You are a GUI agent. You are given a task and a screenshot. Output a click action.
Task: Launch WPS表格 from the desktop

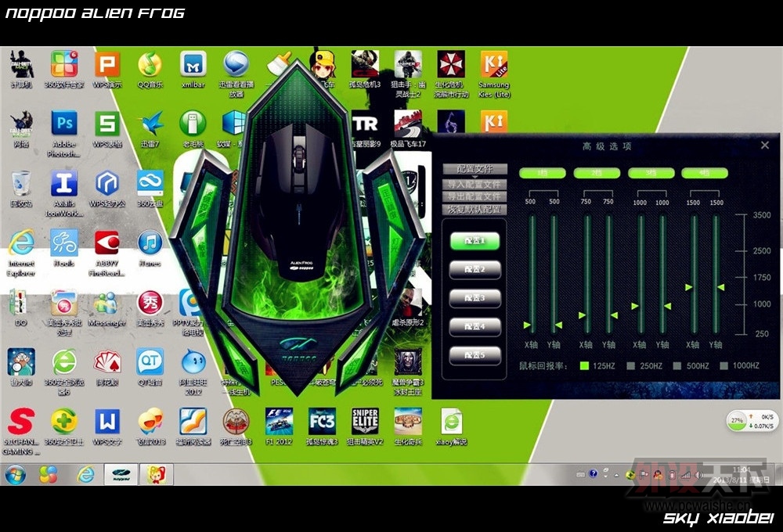[106, 129]
